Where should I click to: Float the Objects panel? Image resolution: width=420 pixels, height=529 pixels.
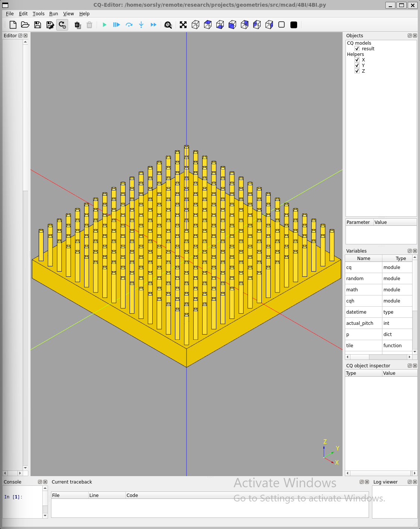pyautogui.click(x=410, y=36)
